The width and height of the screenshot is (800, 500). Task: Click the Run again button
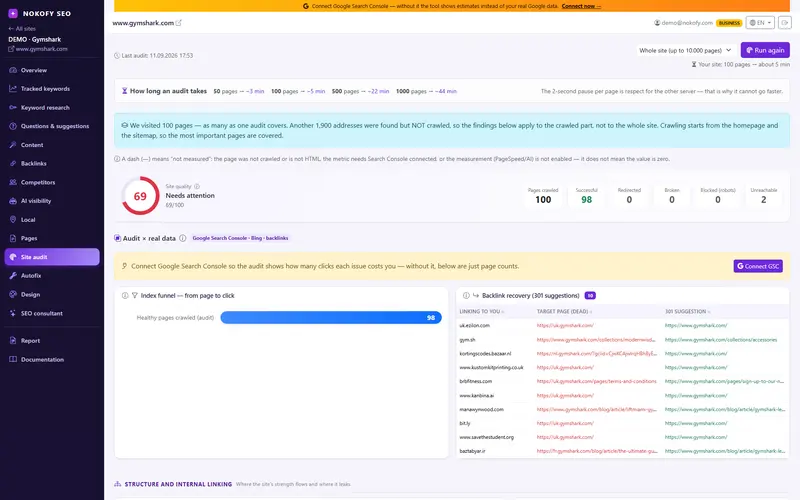[765, 50]
